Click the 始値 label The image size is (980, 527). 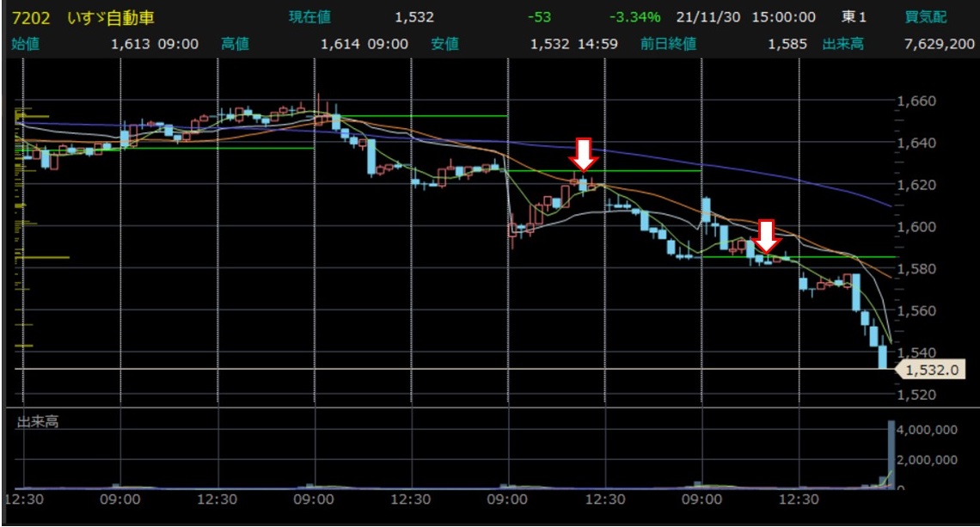tap(26, 44)
